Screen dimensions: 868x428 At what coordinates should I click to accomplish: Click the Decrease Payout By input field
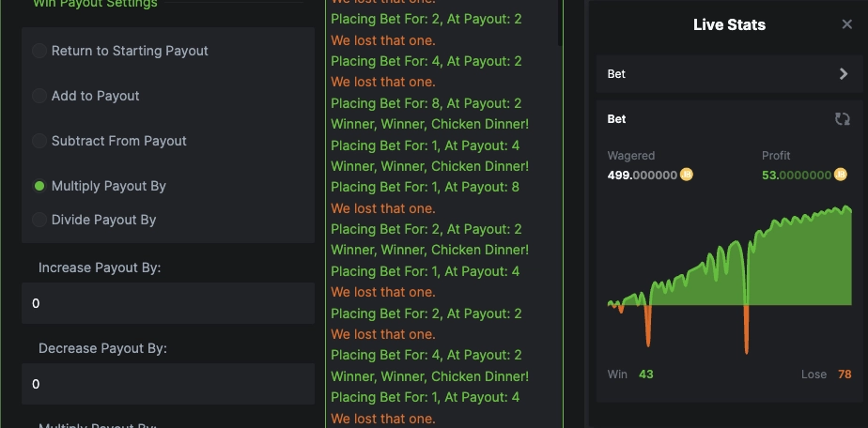[168, 384]
